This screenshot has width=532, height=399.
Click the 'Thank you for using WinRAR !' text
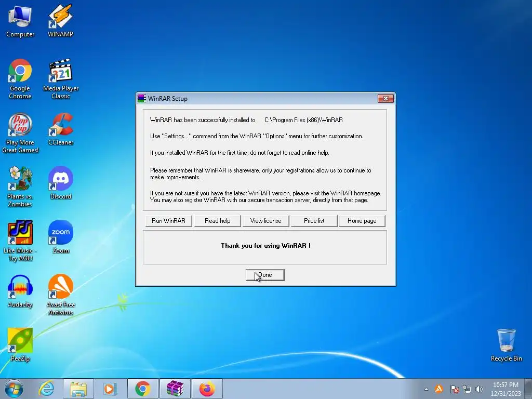(265, 246)
